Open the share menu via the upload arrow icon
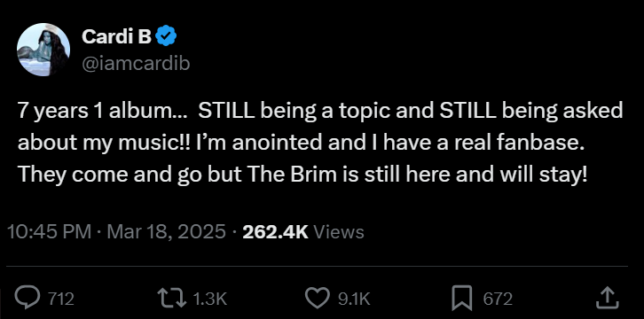The height and width of the screenshot is (319, 644). click(608, 298)
